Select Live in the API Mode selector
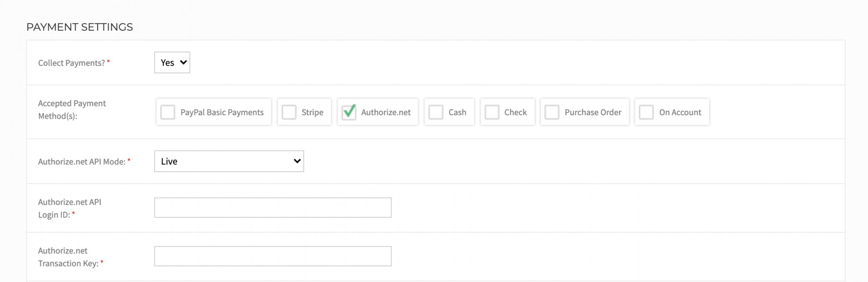 coord(169,161)
